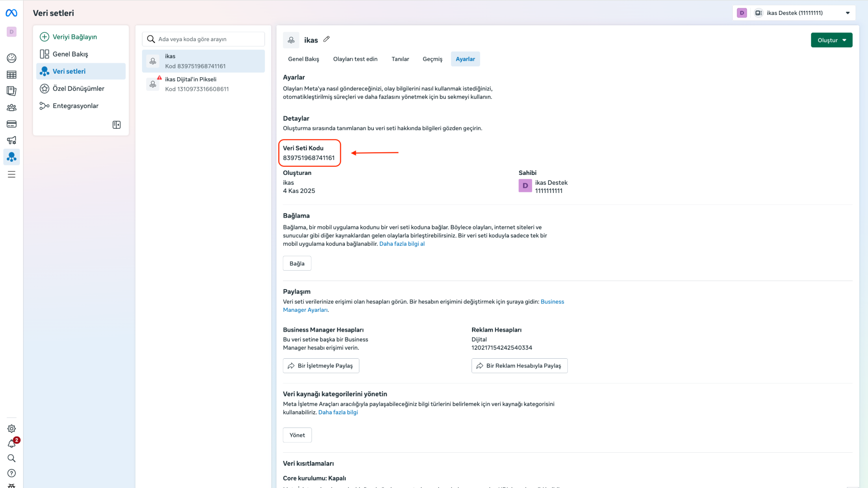The height and width of the screenshot is (488, 868).
Task: Open the all tools hamburger menu
Action: pyautogui.click(x=12, y=174)
